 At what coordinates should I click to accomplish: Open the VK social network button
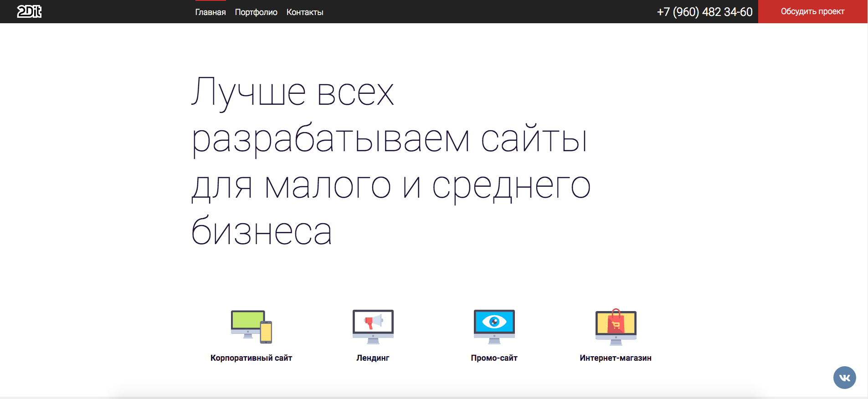(x=844, y=378)
